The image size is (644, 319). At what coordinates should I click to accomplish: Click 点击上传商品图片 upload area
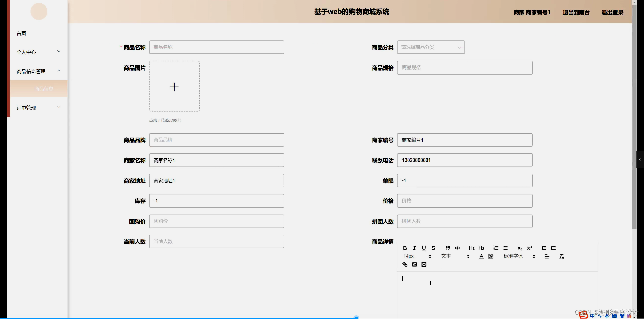(174, 87)
